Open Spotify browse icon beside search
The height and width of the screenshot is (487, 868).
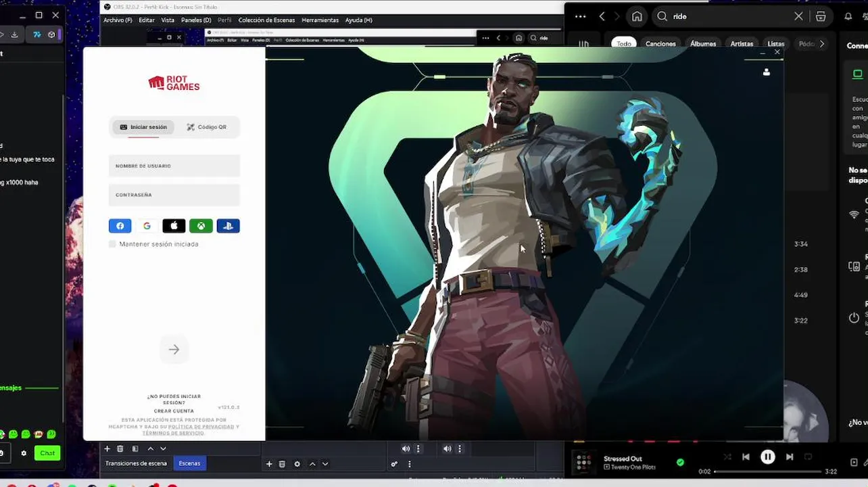click(x=821, y=16)
